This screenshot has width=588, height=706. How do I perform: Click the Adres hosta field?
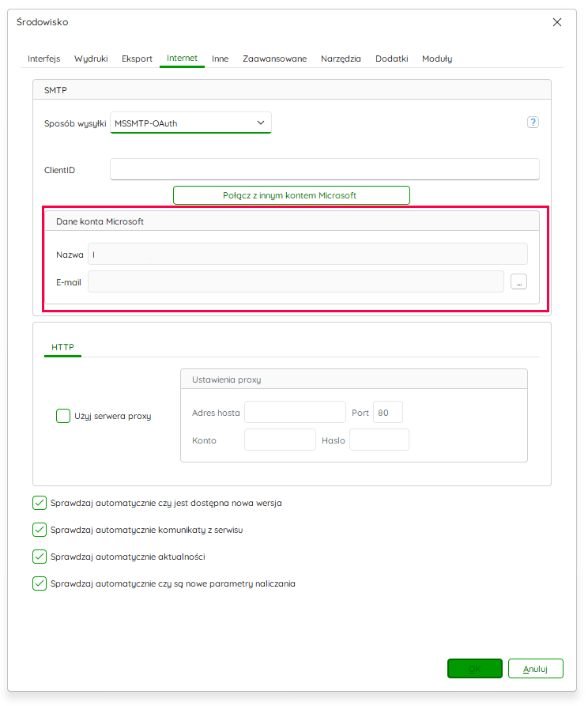click(x=295, y=412)
